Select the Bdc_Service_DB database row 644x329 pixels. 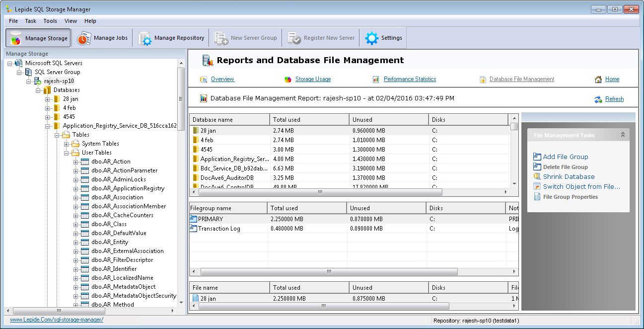(x=349, y=168)
